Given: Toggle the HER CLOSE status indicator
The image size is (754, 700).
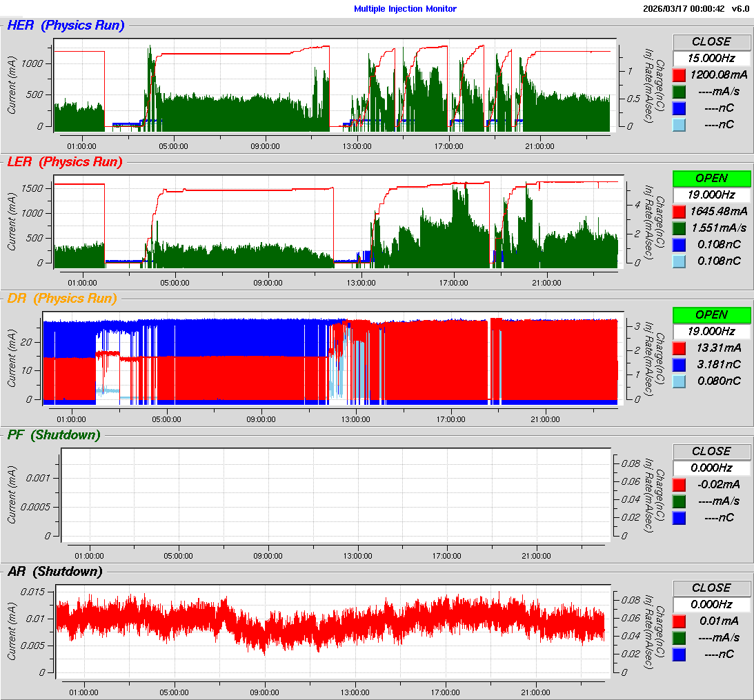Looking at the screenshot, I should pos(711,41).
